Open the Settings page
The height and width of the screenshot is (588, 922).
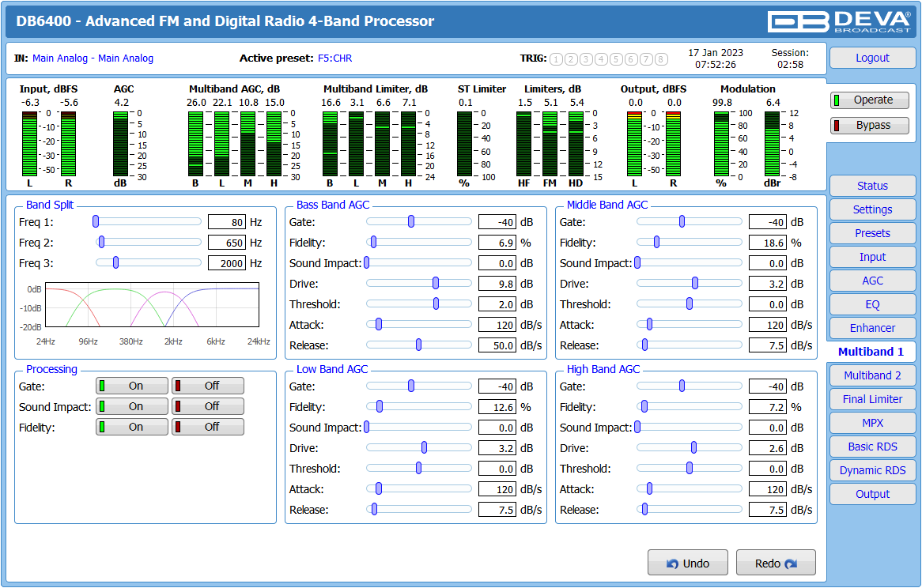pos(873,209)
